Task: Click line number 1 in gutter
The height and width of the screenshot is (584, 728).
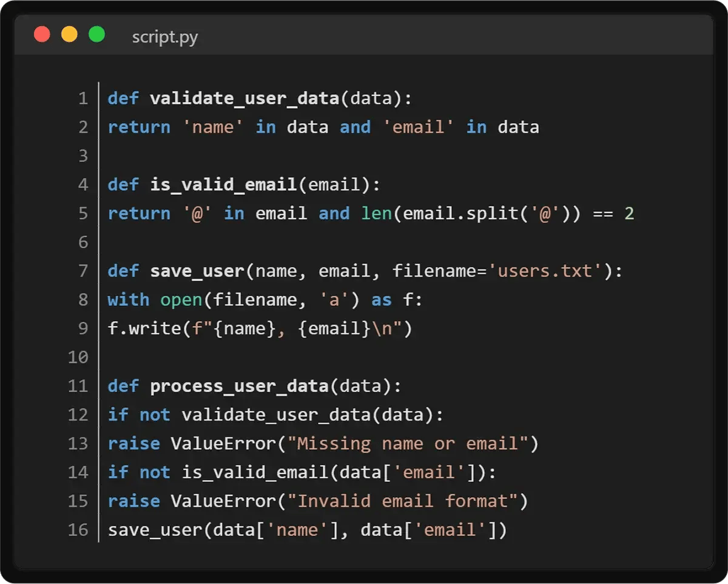Action: tap(83, 98)
